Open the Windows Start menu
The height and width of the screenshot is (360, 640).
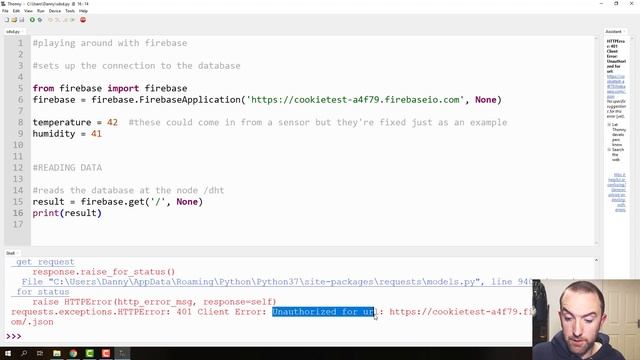8,353
